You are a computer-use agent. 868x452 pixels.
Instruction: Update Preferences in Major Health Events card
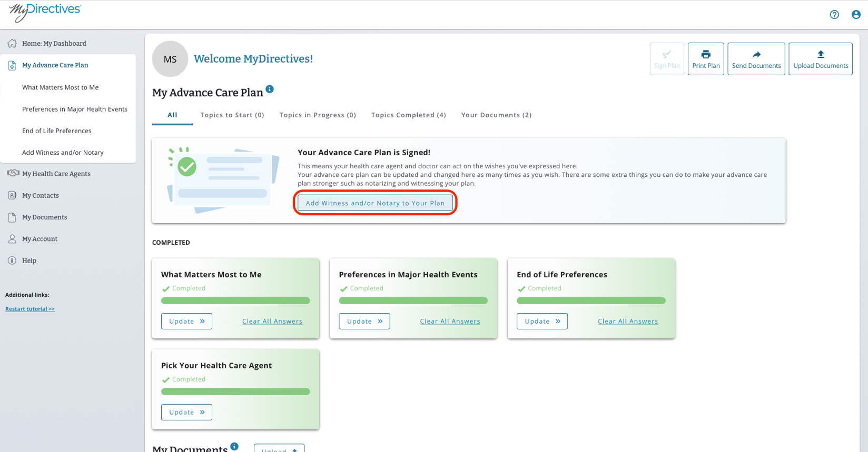point(364,321)
